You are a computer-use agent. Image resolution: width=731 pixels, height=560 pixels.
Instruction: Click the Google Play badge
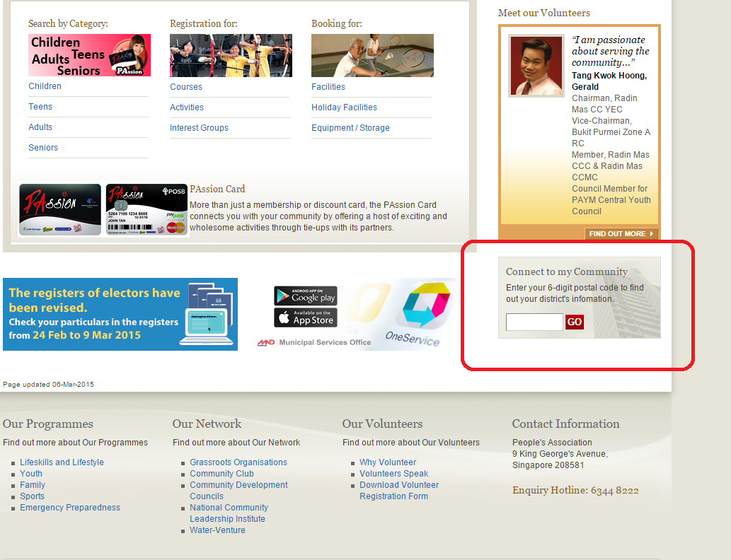[306, 296]
